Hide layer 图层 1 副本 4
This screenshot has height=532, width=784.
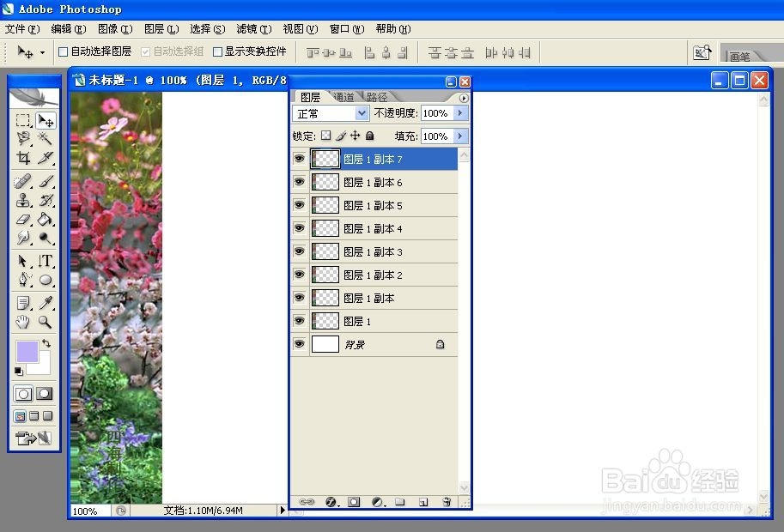click(299, 228)
